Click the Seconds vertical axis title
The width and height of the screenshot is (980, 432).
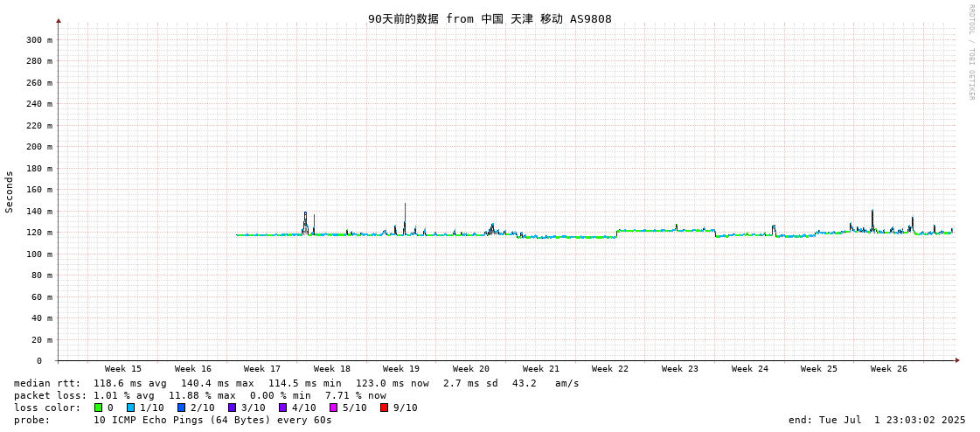pos(10,192)
